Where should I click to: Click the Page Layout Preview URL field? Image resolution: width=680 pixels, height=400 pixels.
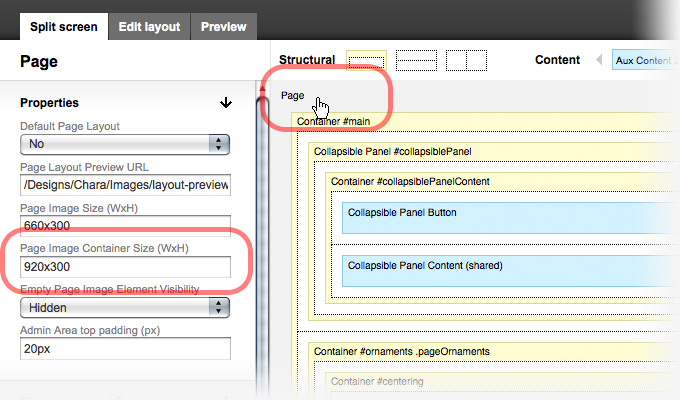click(x=125, y=185)
